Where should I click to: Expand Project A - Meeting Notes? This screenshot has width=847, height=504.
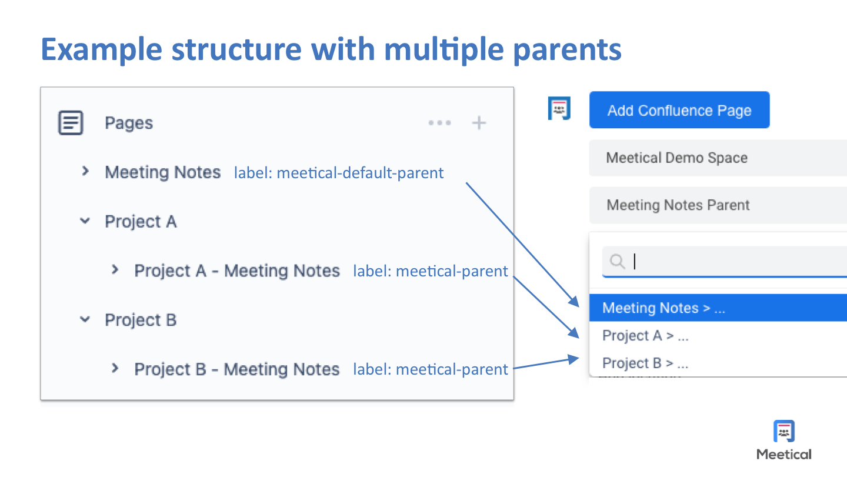(x=115, y=270)
